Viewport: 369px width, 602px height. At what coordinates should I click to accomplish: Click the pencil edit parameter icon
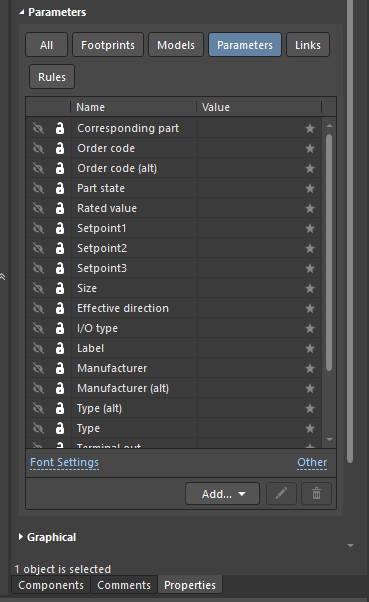tap(281, 493)
